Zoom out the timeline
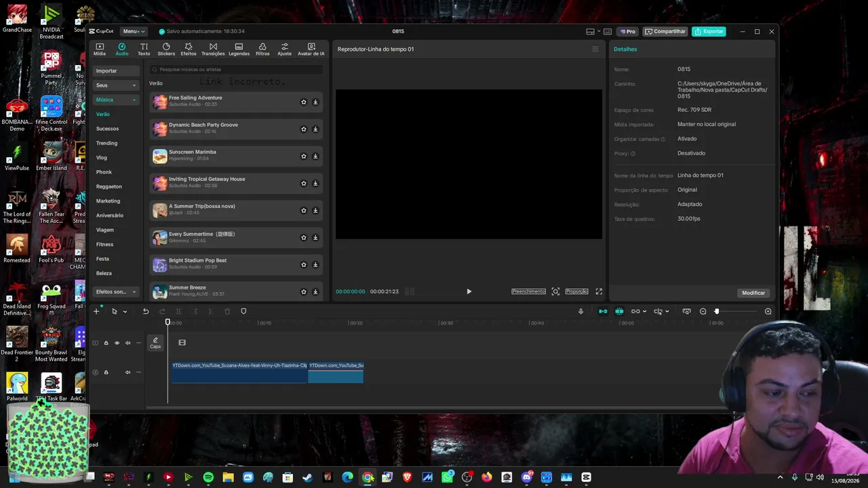This screenshot has width=868, height=488. point(703,311)
